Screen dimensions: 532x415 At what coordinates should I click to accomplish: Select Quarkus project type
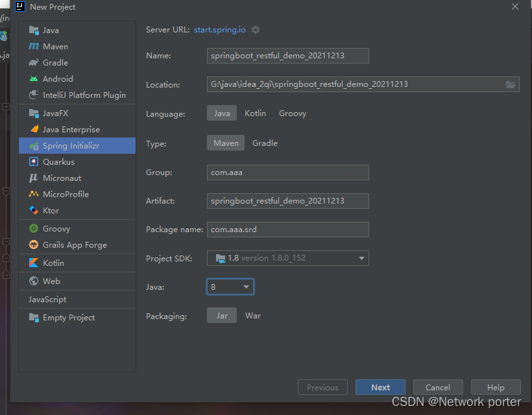click(x=77, y=161)
